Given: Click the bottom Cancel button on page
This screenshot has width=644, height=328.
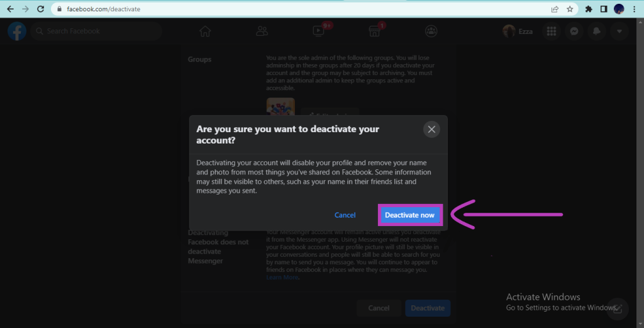Looking at the screenshot, I should 379,308.
